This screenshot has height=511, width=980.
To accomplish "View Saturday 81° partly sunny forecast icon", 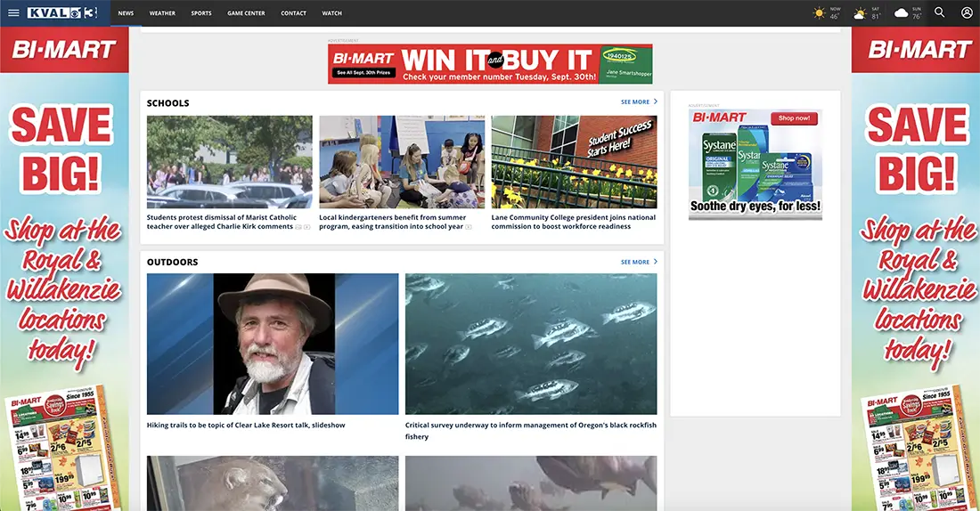I will (861, 13).
